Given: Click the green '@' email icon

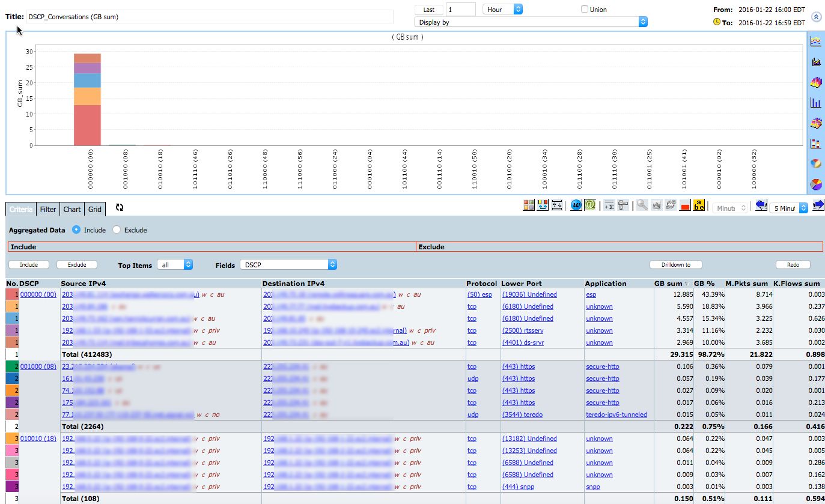Looking at the screenshot, I should (590, 205).
